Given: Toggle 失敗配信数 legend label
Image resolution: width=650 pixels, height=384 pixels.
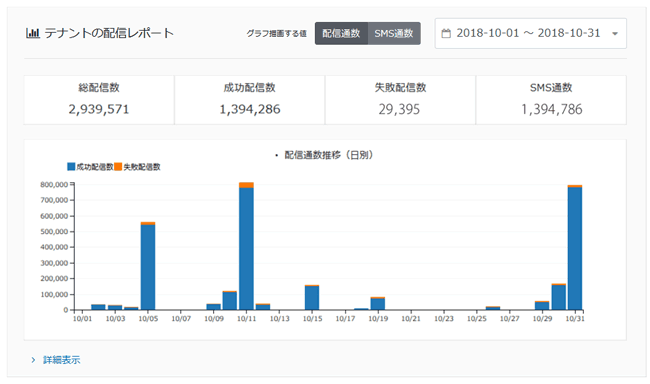Looking at the screenshot, I should [x=142, y=167].
